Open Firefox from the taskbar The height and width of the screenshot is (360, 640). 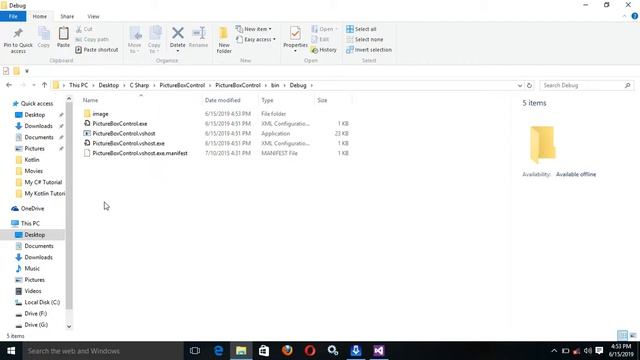point(287,351)
